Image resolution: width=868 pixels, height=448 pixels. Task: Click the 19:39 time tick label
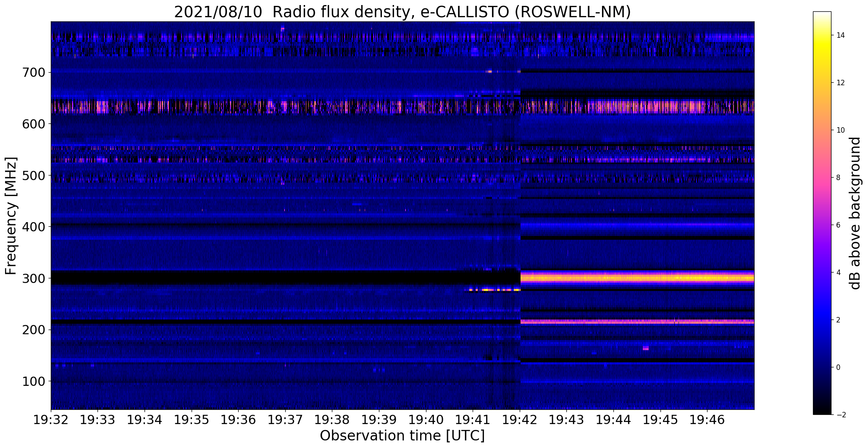[379, 419]
